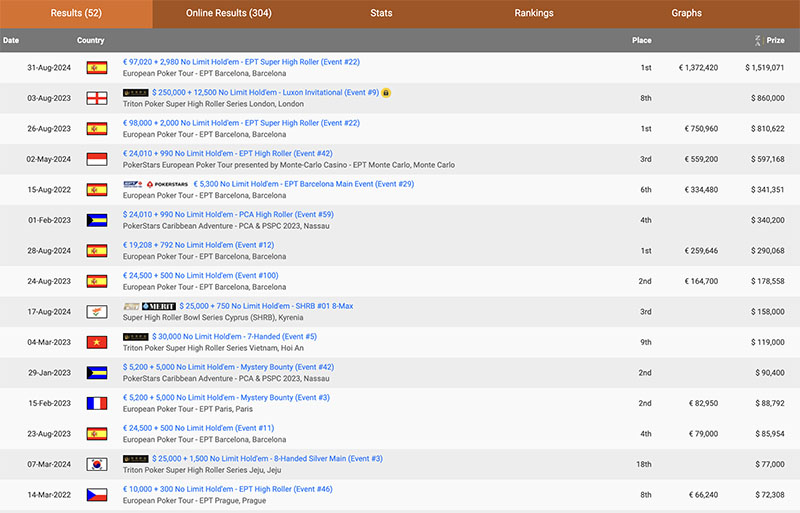The width and height of the screenshot is (800, 513).
Task: Click the France flag on the 15-Feb-2023 row
Action: [x=96, y=404]
